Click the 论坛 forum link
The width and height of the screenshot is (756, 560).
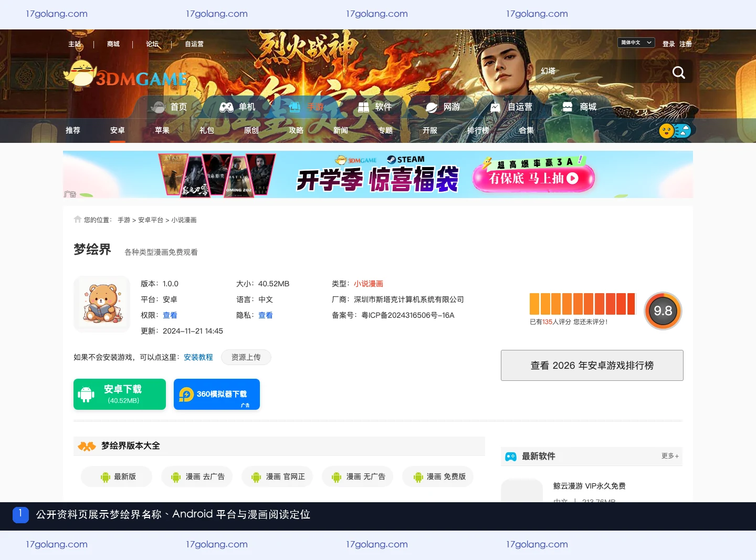[152, 44]
